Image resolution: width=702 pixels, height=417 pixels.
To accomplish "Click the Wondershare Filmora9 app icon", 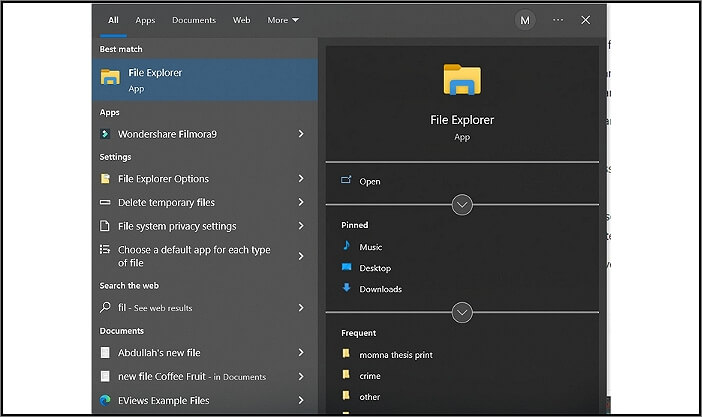I will pyautogui.click(x=106, y=134).
